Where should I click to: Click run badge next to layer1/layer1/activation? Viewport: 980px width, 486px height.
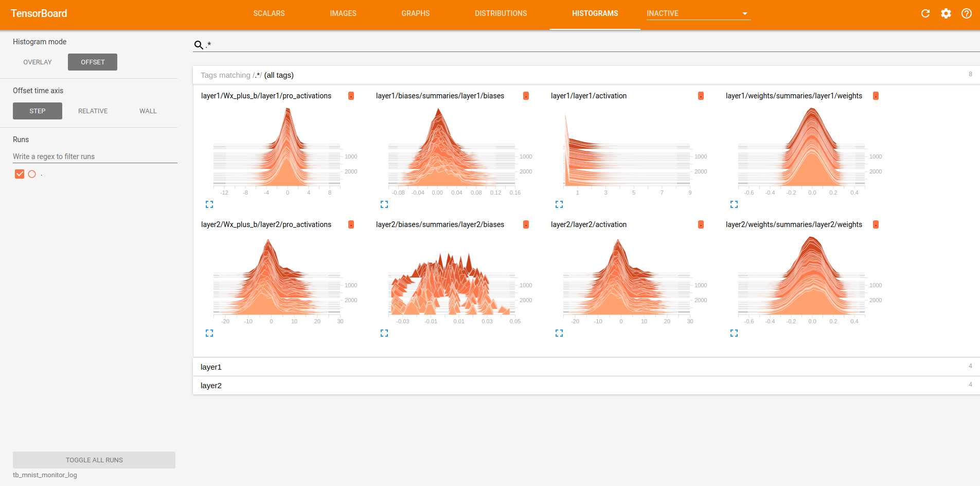point(701,96)
